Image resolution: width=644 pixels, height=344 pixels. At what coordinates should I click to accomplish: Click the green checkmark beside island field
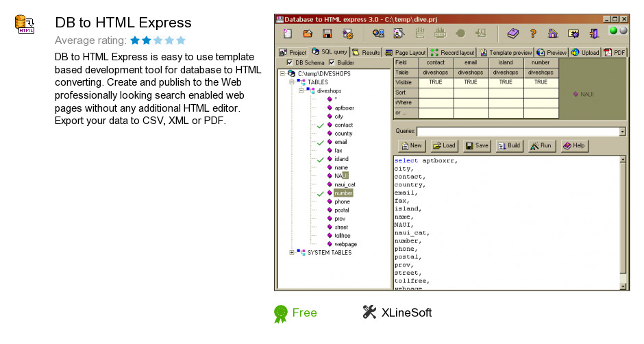point(321,160)
